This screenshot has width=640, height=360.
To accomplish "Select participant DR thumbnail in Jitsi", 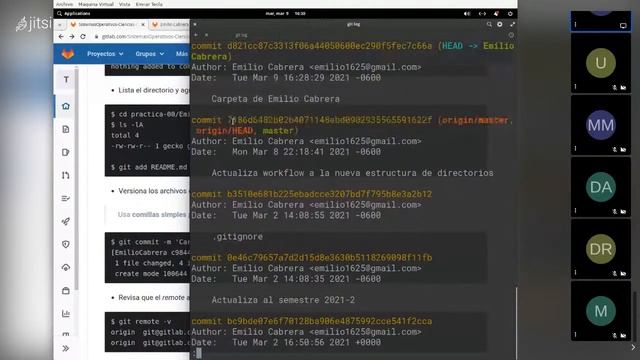I will point(600,249).
